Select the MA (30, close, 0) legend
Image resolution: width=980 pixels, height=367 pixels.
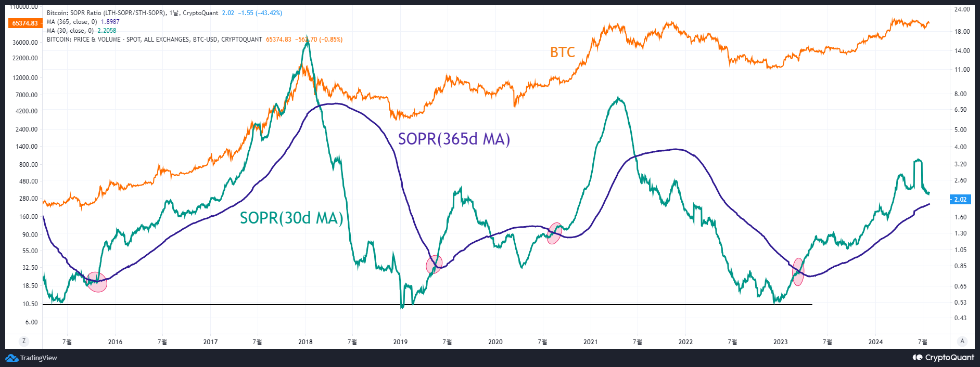coord(70,31)
